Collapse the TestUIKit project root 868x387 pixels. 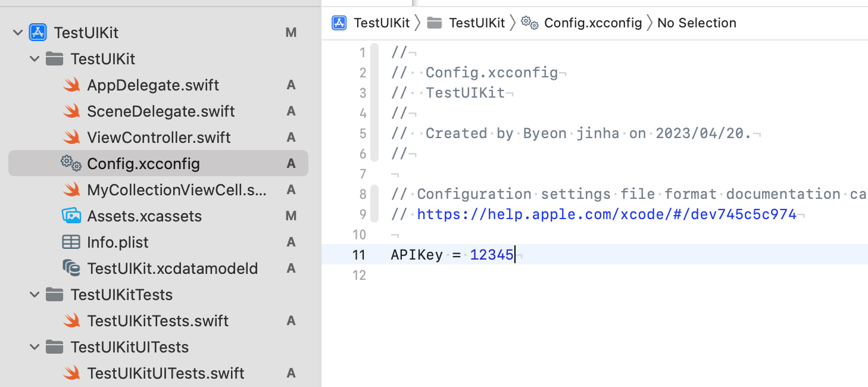tap(17, 33)
